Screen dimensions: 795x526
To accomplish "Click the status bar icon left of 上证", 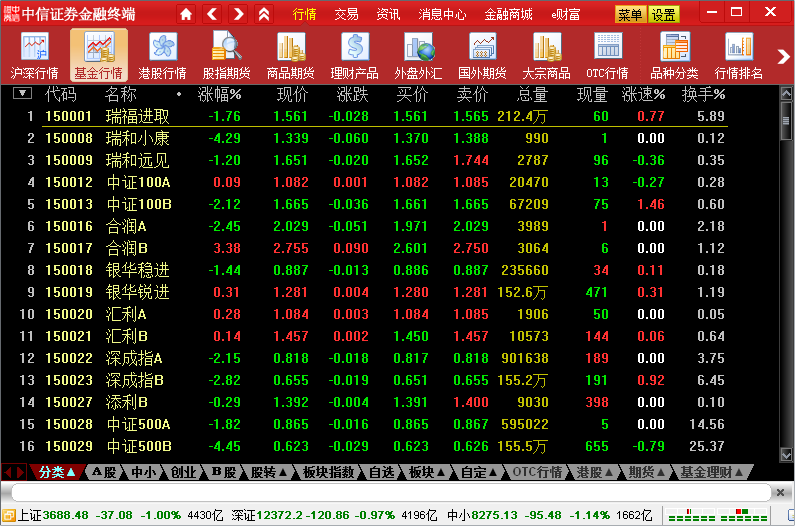I will tap(9, 515).
